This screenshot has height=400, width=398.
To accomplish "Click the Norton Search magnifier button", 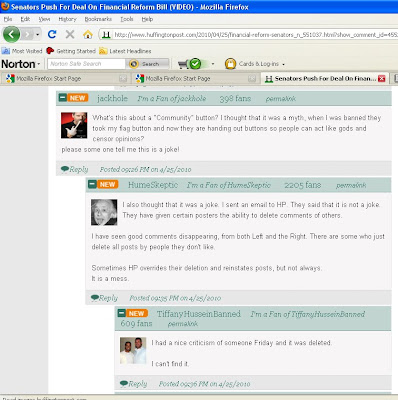I will pos(145,64).
